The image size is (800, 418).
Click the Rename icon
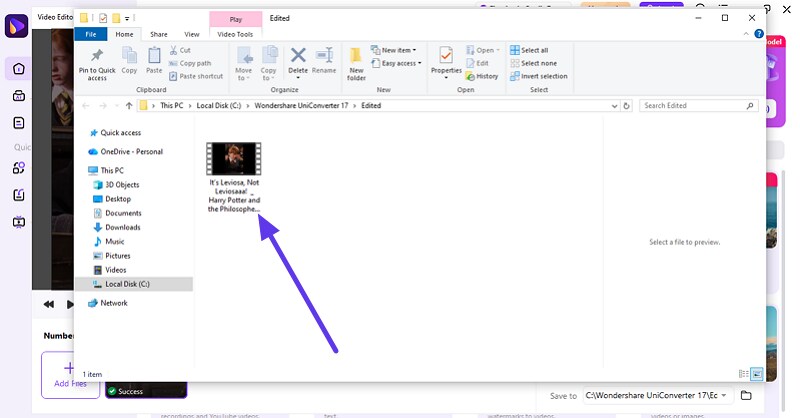pyautogui.click(x=324, y=55)
